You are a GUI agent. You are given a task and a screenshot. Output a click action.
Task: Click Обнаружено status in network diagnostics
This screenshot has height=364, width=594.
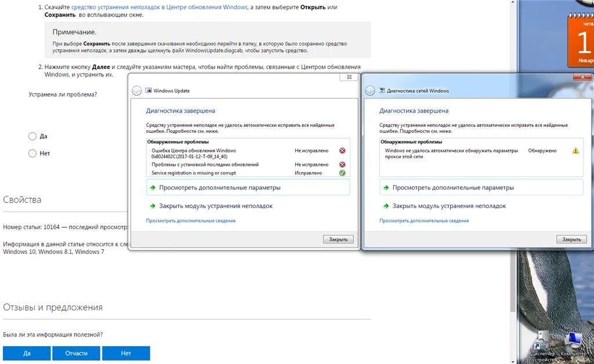point(542,151)
